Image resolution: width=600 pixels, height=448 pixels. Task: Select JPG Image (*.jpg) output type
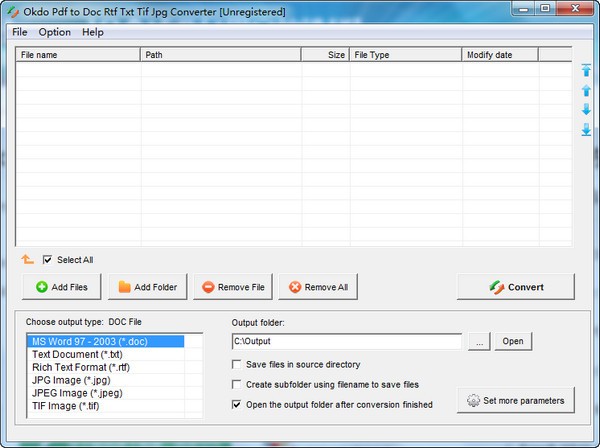(x=106, y=380)
